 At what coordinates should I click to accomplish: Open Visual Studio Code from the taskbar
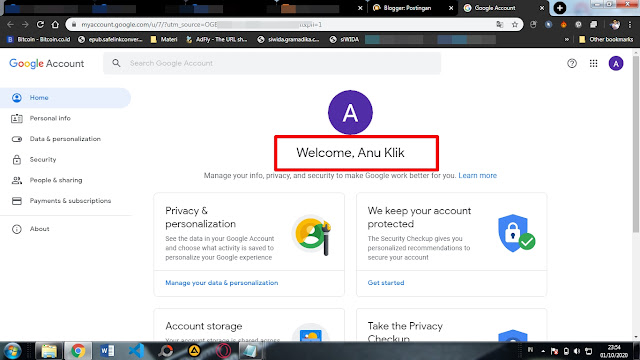[136, 351]
